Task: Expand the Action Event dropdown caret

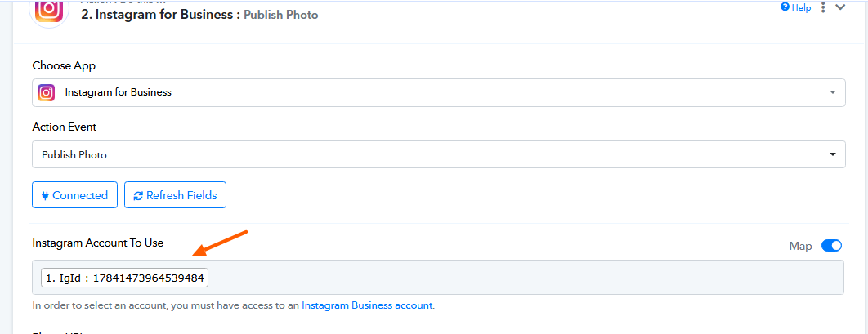Action: coord(832,154)
